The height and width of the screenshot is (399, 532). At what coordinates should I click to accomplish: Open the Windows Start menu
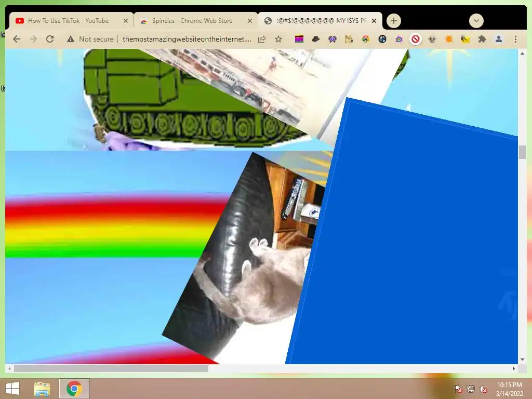click(12, 389)
